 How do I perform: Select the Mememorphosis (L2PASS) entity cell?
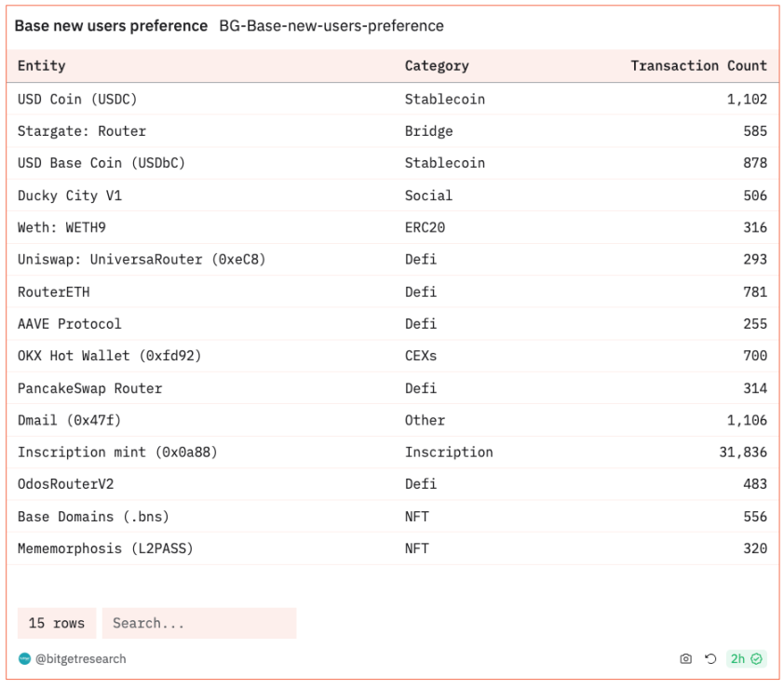pos(105,548)
